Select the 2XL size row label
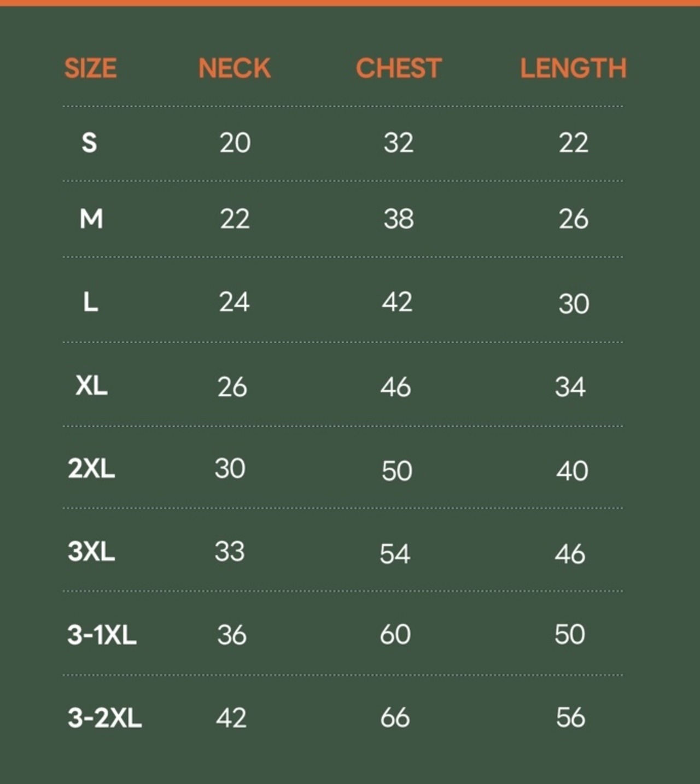The height and width of the screenshot is (784, 700). pyautogui.click(x=91, y=469)
